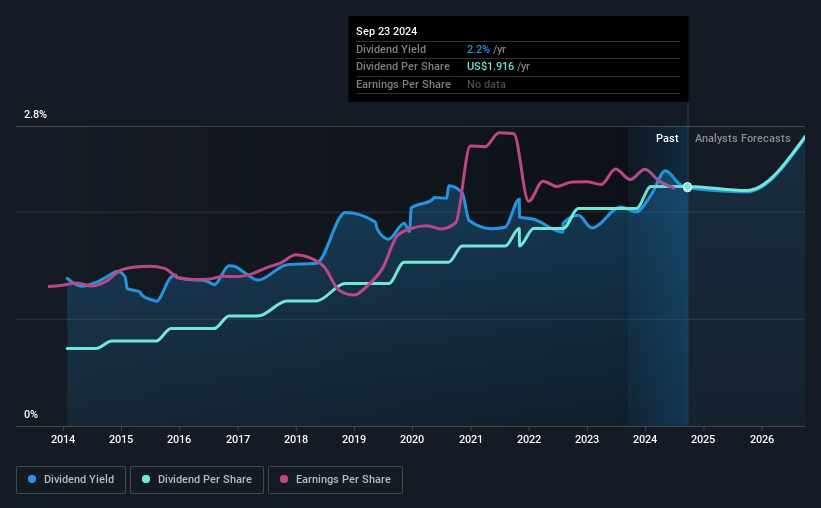The height and width of the screenshot is (508, 821).
Task: Click the blue Dividend Yield legend dot
Action: (x=32, y=479)
